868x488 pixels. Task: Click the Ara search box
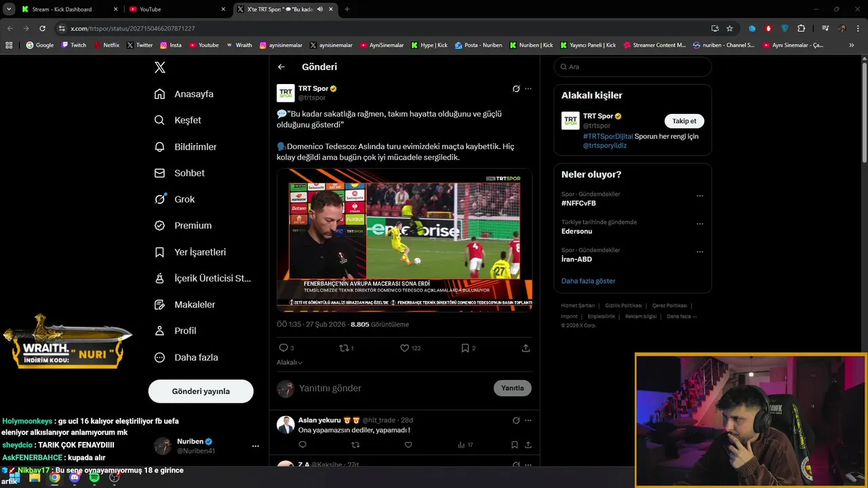click(633, 67)
